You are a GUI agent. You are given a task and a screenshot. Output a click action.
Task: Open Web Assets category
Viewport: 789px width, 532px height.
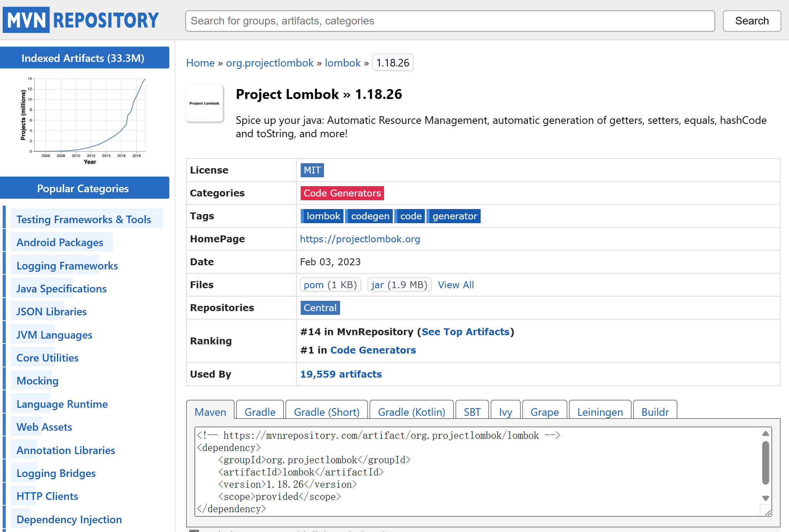[x=44, y=427]
